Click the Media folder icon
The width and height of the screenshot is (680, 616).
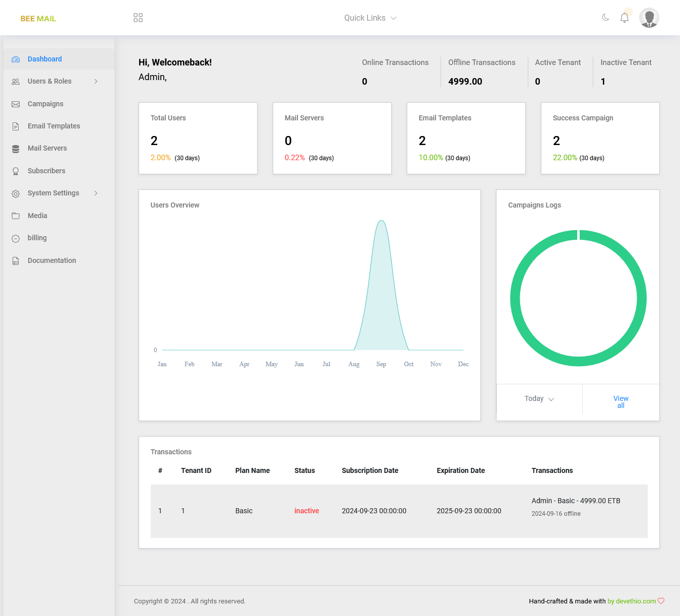click(x=16, y=216)
